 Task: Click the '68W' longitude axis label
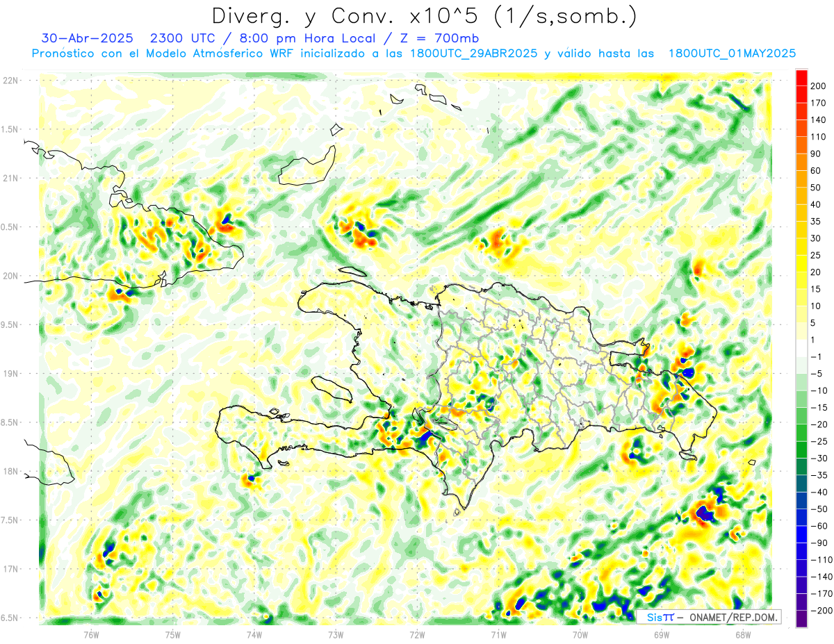click(x=743, y=634)
